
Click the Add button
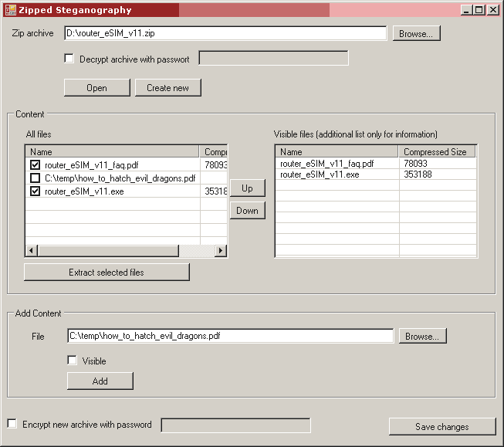point(100,381)
